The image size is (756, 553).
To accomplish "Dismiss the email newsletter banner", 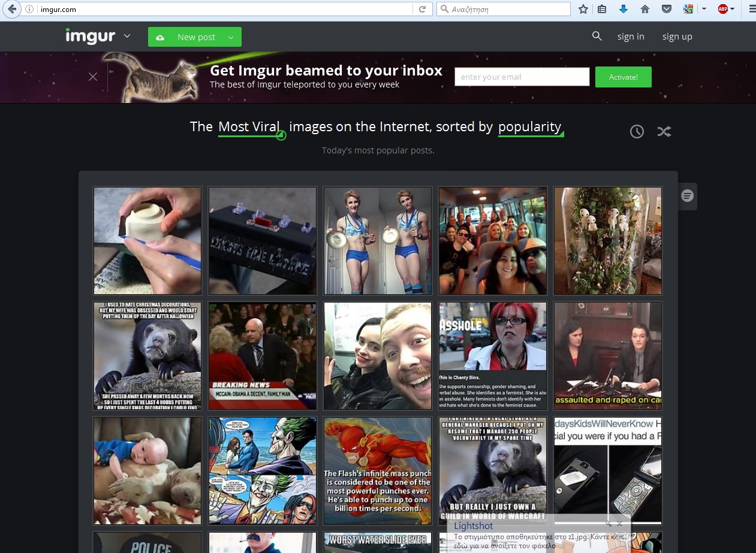I will point(93,77).
